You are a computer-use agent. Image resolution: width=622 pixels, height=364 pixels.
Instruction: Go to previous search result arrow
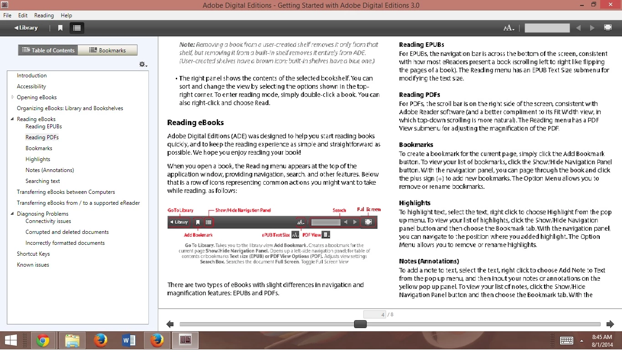point(578,28)
